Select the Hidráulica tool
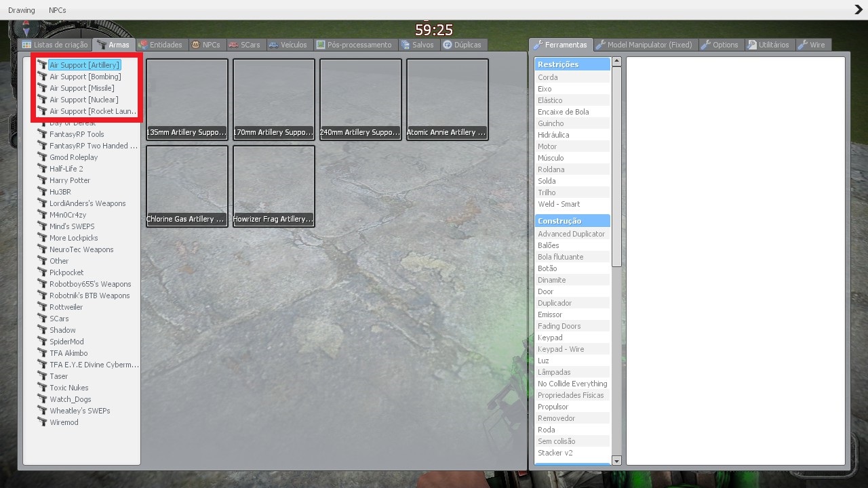The image size is (868, 488). tap(572, 135)
